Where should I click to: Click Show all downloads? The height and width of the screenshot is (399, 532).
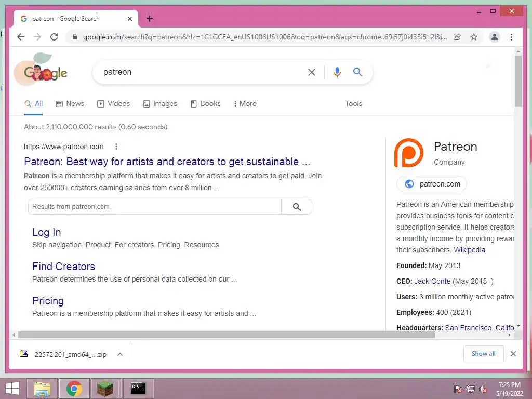[484, 354]
